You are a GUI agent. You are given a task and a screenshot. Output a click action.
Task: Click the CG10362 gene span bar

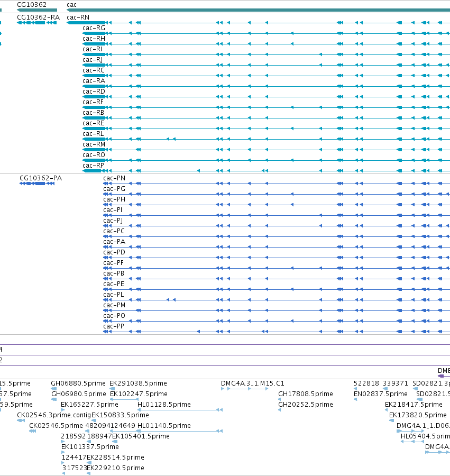pos(37,10)
